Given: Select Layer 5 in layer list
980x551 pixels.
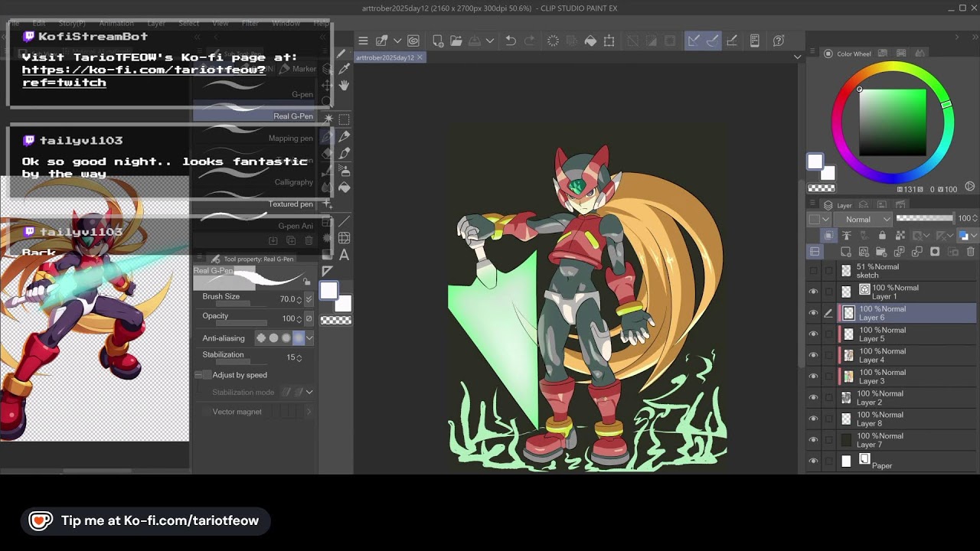Looking at the screenshot, I should 908,334.
